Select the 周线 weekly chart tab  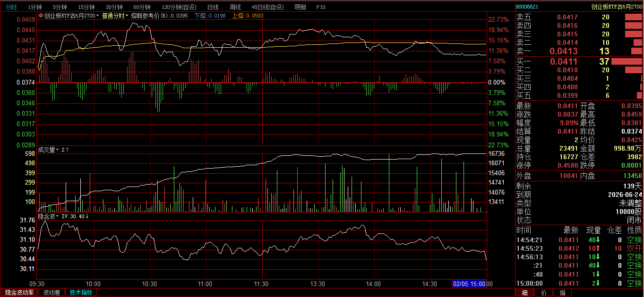click(235, 7)
